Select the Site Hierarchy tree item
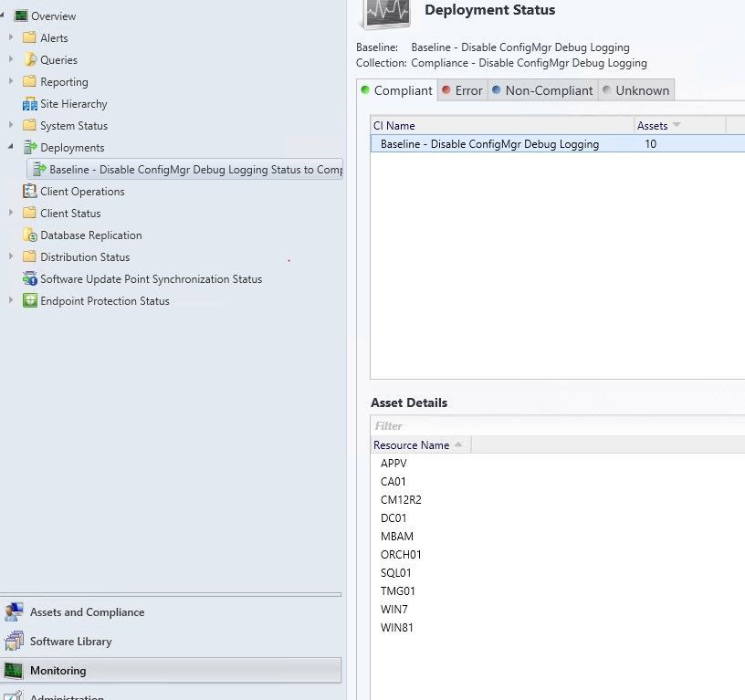This screenshot has width=745, height=700. pyautogui.click(x=74, y=103)
